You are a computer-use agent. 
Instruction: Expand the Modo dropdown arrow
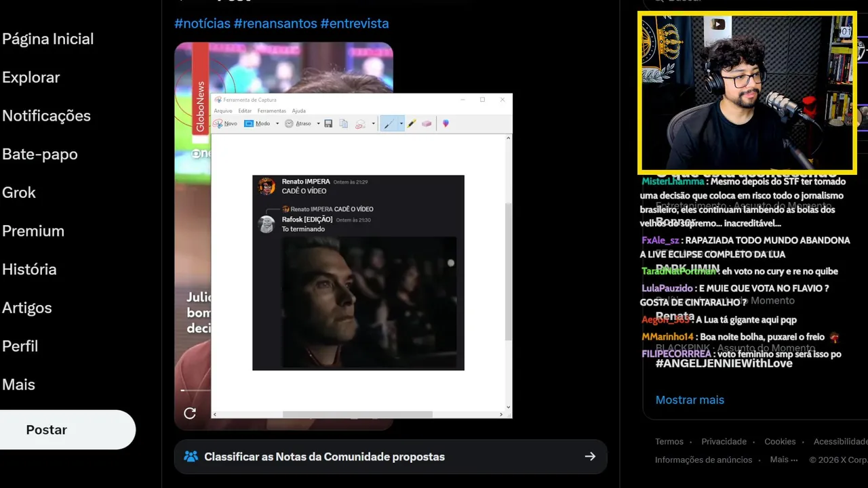tap(277, 123)
